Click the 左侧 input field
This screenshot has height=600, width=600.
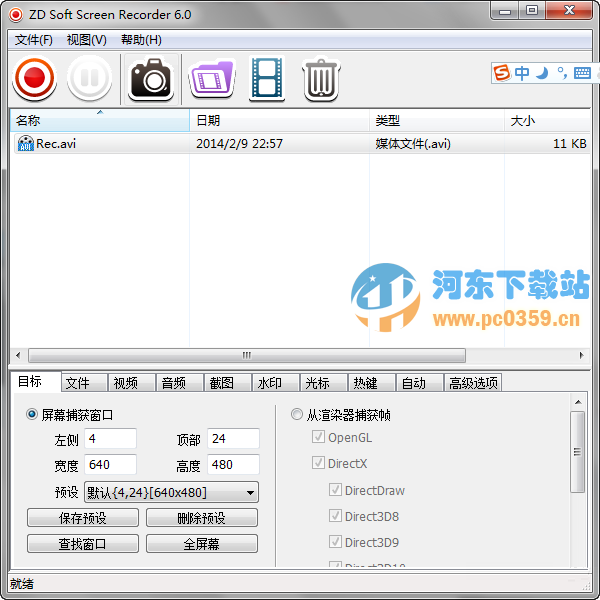pos(111,439)
